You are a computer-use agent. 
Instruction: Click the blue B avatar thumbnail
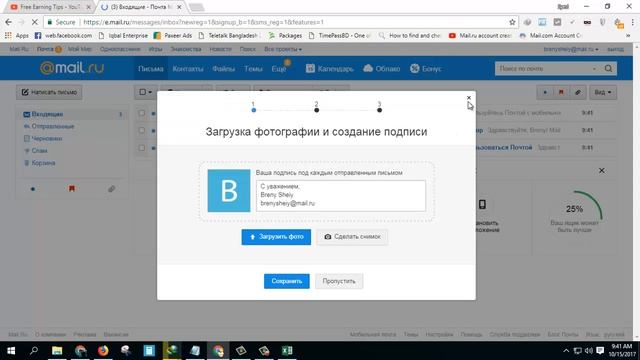(x=229, y=191)
